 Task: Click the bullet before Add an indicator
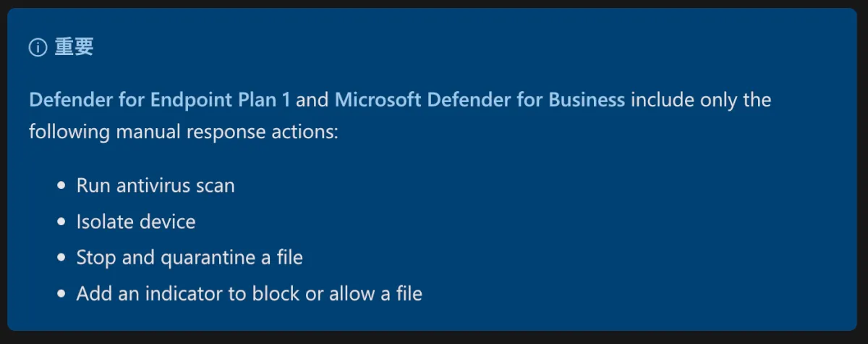click(61, 294)
